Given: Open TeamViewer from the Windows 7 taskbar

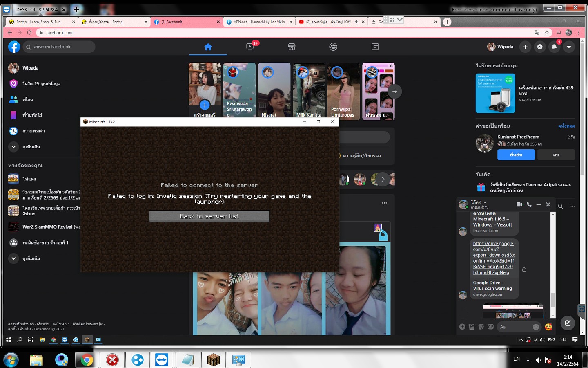Looking at the screenshot, I should (162, 360).
